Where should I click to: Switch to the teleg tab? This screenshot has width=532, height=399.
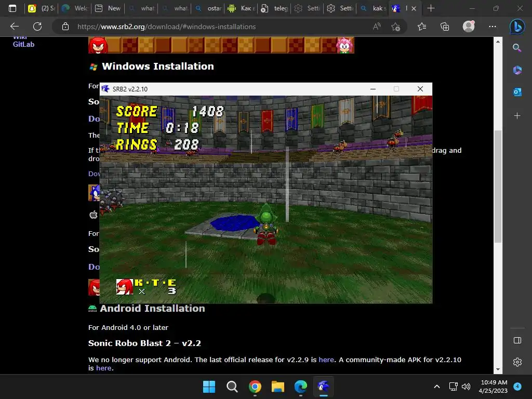[275, 8]
